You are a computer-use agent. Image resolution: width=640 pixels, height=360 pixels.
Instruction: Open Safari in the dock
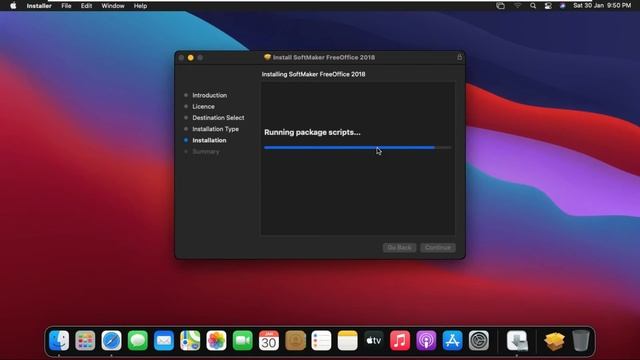tap(111, 340)
